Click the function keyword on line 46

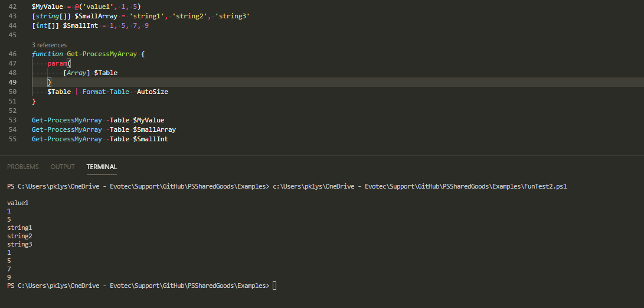pos(47,54)
